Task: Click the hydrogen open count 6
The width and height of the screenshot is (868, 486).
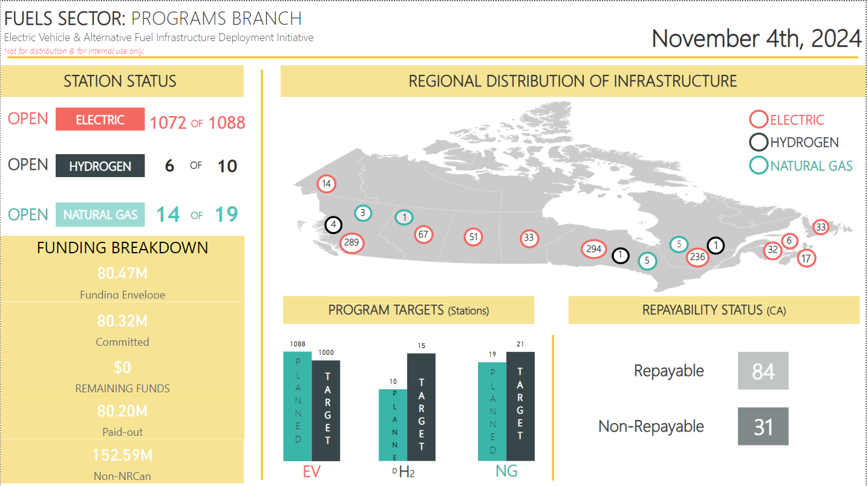Action: point(170,166)
